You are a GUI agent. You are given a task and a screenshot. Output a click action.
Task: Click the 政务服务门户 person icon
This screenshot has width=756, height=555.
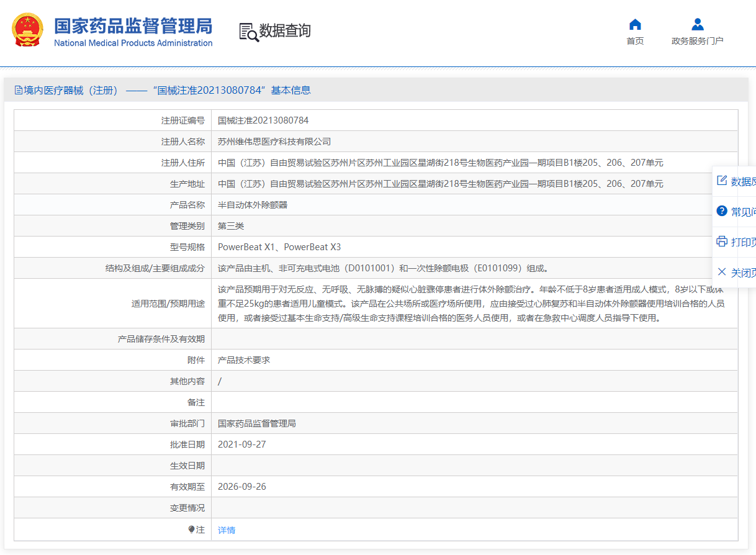(x=698, y=24)
